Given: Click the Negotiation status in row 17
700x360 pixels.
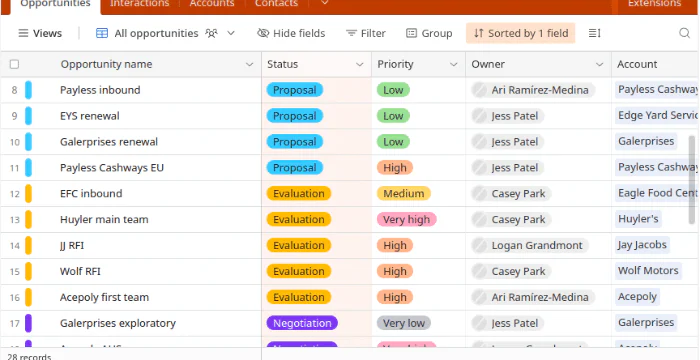Looking at the screenshot, I should (302, 323).
